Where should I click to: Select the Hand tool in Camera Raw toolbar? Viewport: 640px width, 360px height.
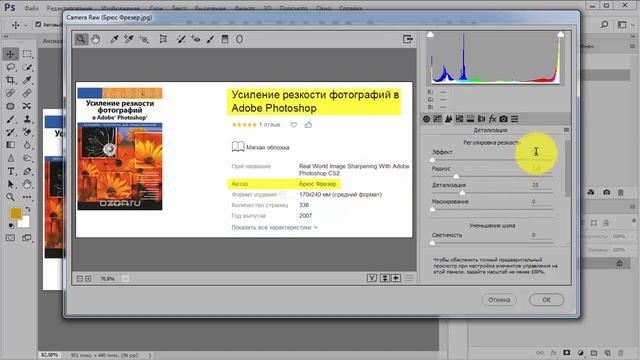(x=96, y=39)
